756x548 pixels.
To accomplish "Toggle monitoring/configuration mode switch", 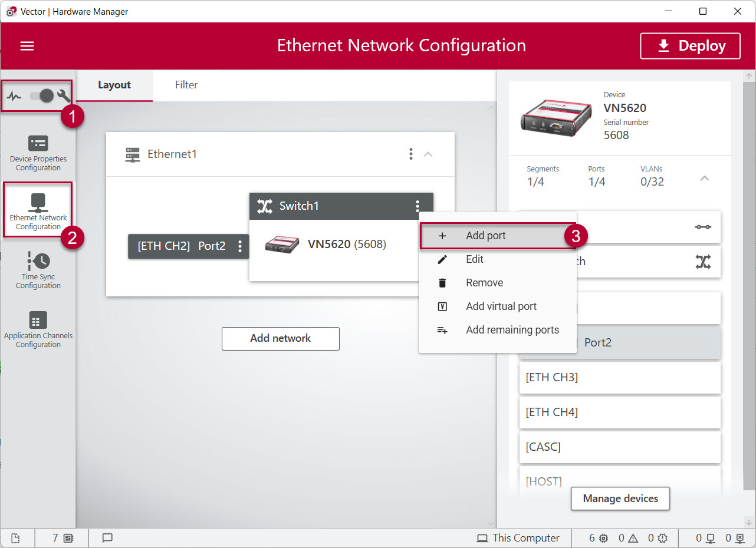I will [x=42, y=95].
